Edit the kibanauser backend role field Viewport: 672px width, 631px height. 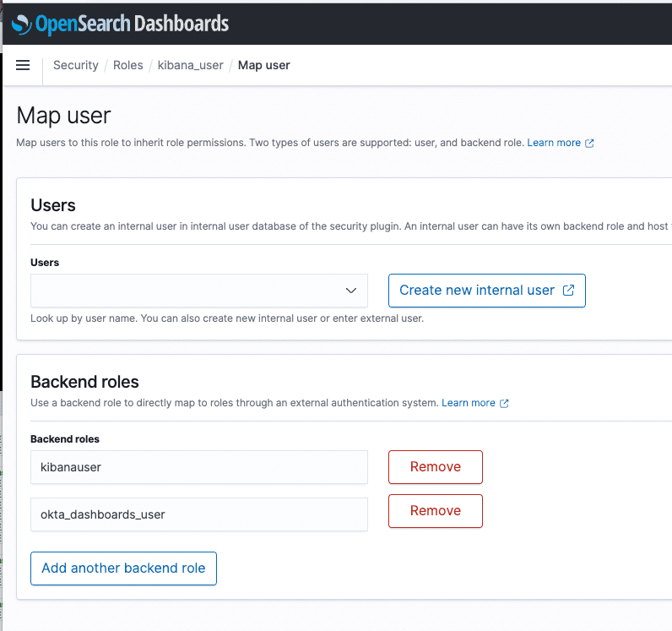pos(199,467)
